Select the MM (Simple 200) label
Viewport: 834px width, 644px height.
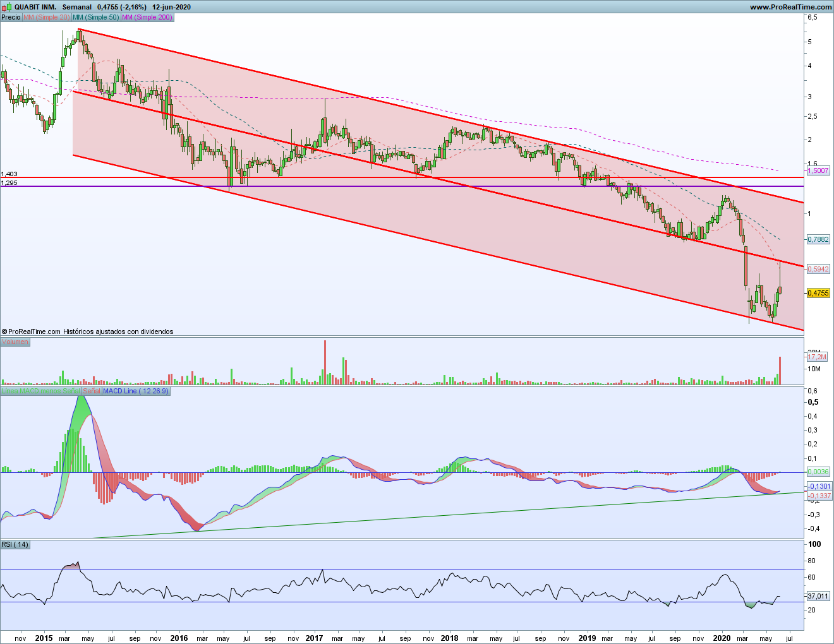pos(147,17)
